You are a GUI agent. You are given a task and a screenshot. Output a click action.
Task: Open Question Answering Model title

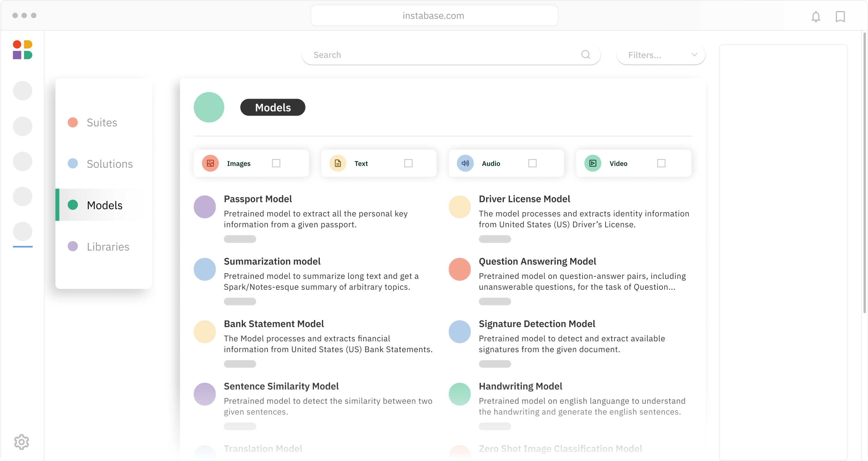[537, 261]
